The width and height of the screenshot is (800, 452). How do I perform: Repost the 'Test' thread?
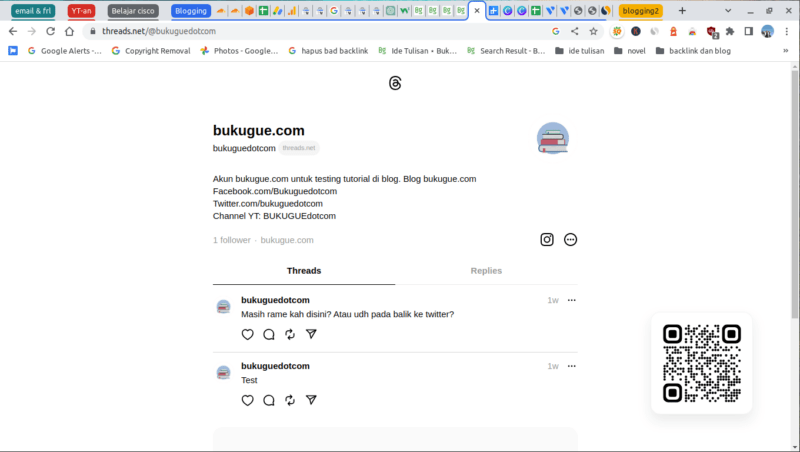pyautogui.click(x=290, y=400)
